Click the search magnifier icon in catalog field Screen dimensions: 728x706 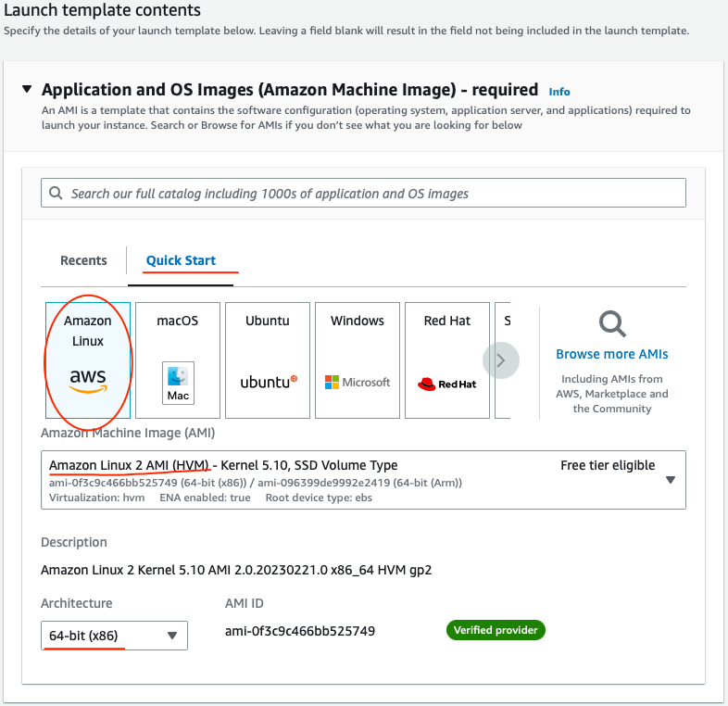coord(56,193)
